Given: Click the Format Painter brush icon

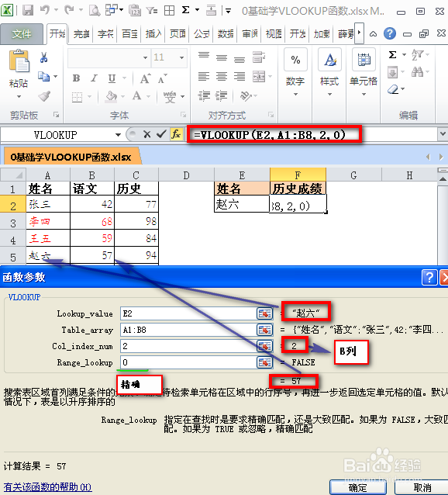Looking at the screenshot, I should click(44, 95).
